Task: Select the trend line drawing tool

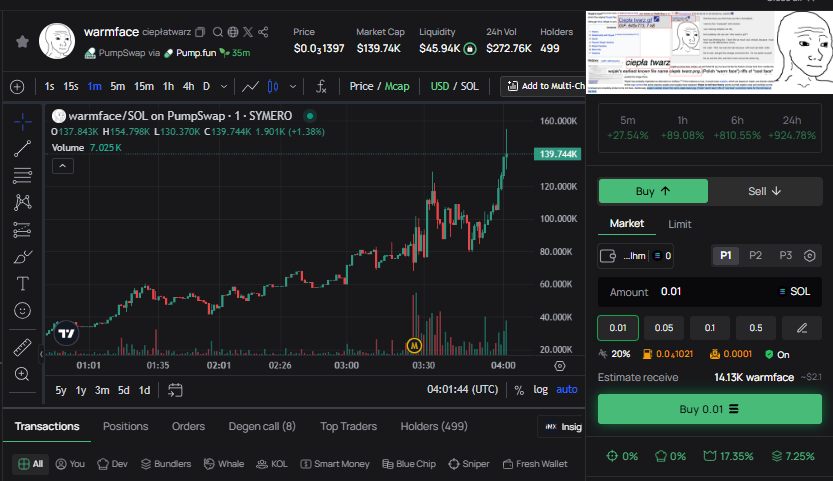Action: (22, 149)
